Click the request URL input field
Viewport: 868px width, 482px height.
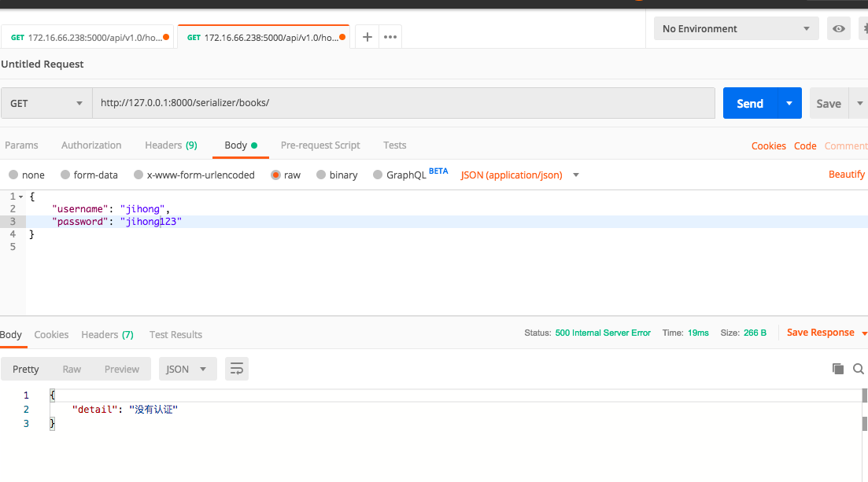click(404, 103)
